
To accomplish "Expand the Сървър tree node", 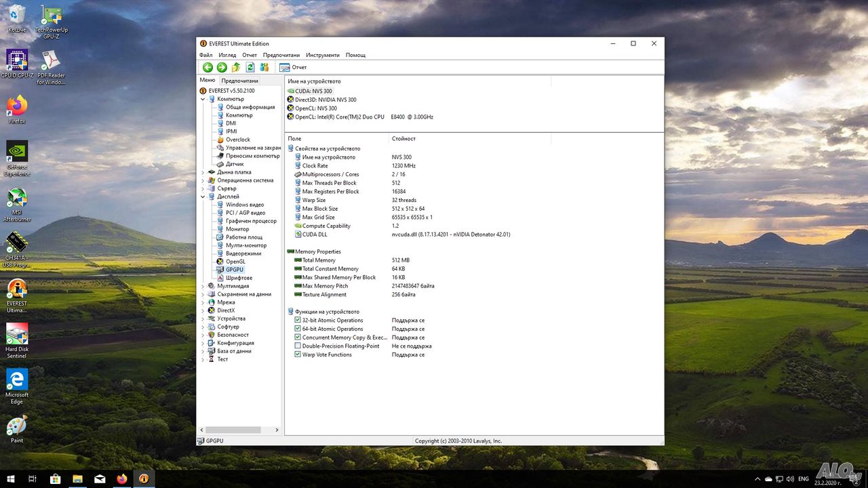I will point(203,188).
